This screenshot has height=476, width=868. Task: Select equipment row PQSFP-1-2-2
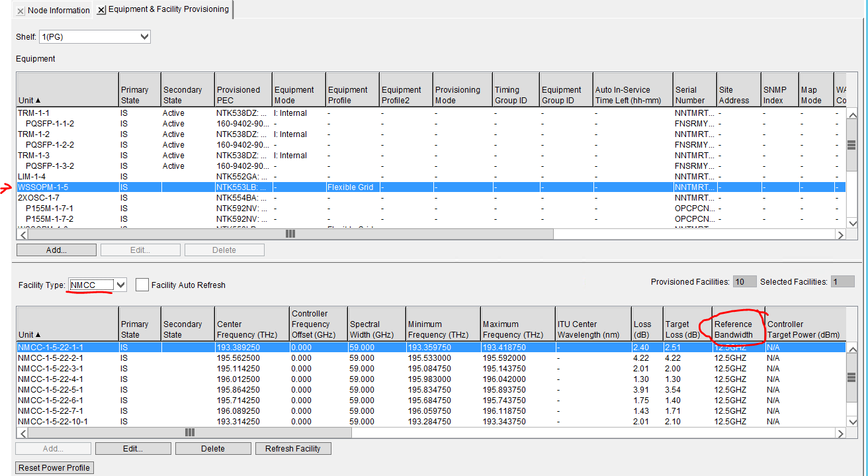click(x=431, y=145)
